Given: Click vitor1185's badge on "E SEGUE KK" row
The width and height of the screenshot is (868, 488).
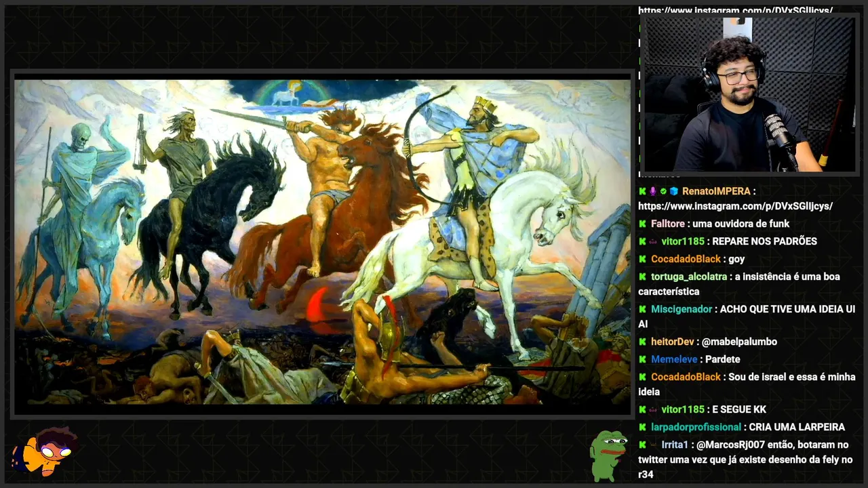Looking at the screenshot, I should [x=653, y=409].
